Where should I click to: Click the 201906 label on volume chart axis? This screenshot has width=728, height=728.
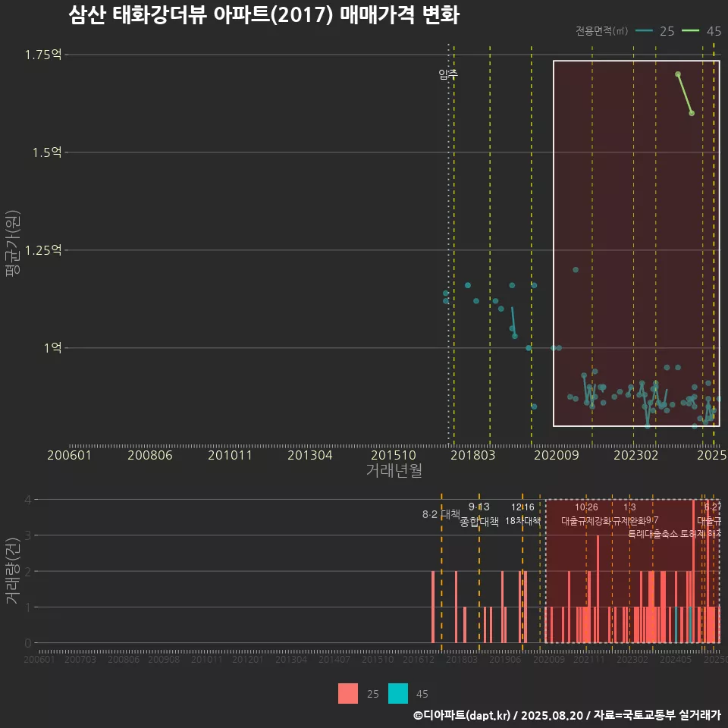coord(505,659)
